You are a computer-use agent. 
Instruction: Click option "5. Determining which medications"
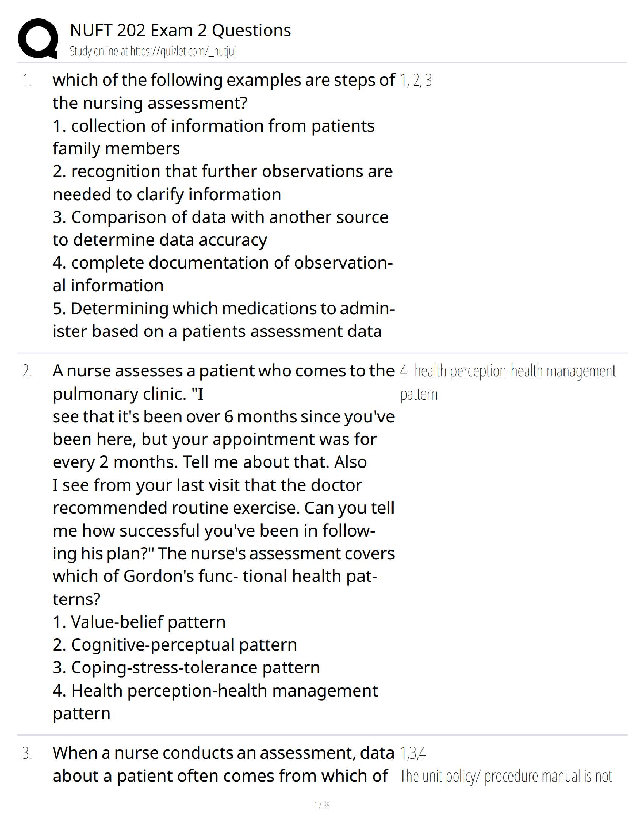point(223,308)
